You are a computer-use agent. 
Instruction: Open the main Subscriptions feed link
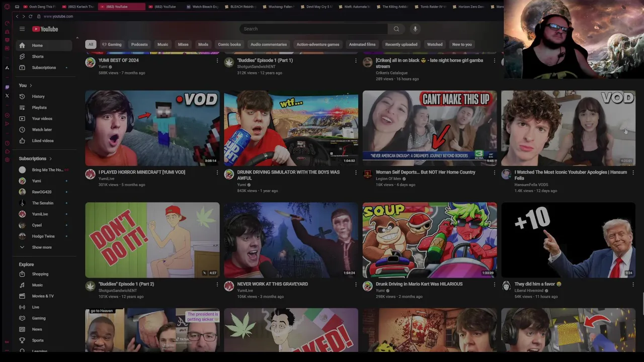[x=44, y=67]
